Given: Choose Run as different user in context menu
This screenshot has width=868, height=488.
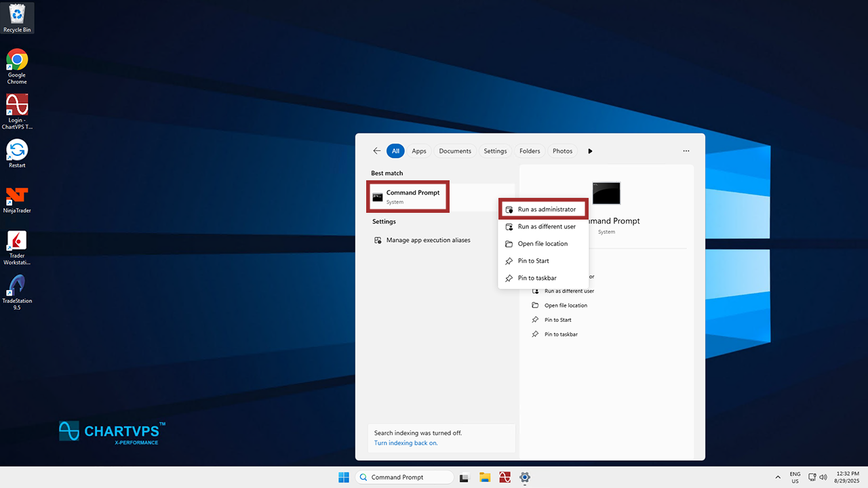Looking at the screenshot, I should (x=546, y=226).
